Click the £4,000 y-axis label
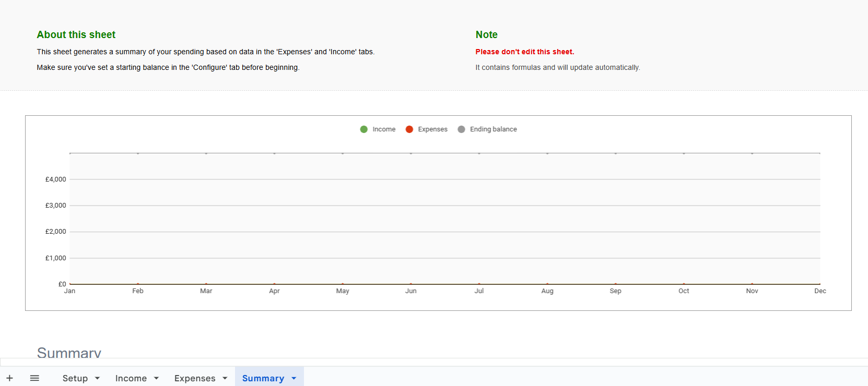This screenshot has height=386, width=868. (x=55, y=179)
